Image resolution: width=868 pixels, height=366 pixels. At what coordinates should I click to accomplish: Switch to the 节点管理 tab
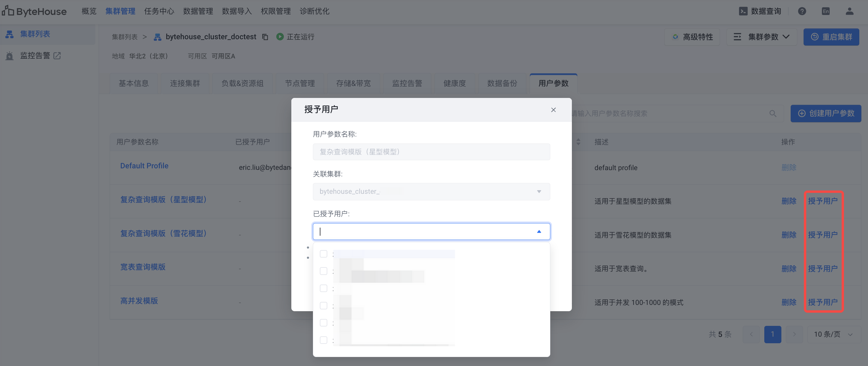pos(299,83)
